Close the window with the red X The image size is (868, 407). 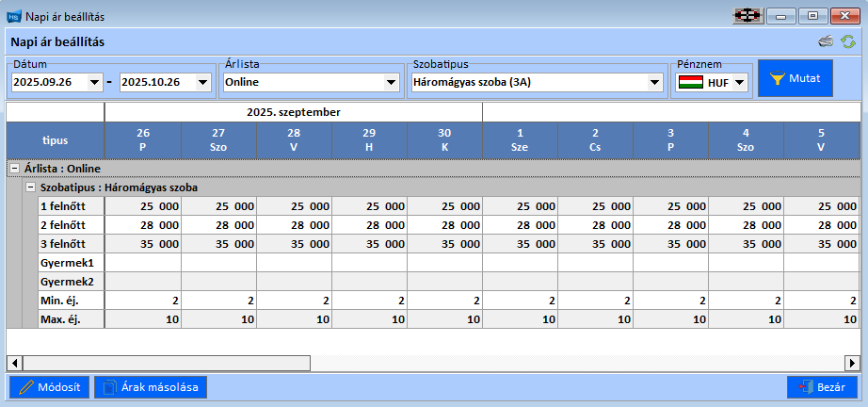pos(844,15)
